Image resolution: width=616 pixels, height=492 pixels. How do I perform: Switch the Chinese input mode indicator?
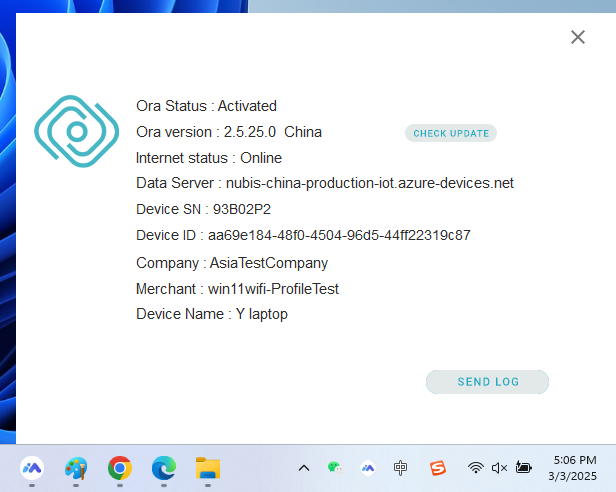400,468
